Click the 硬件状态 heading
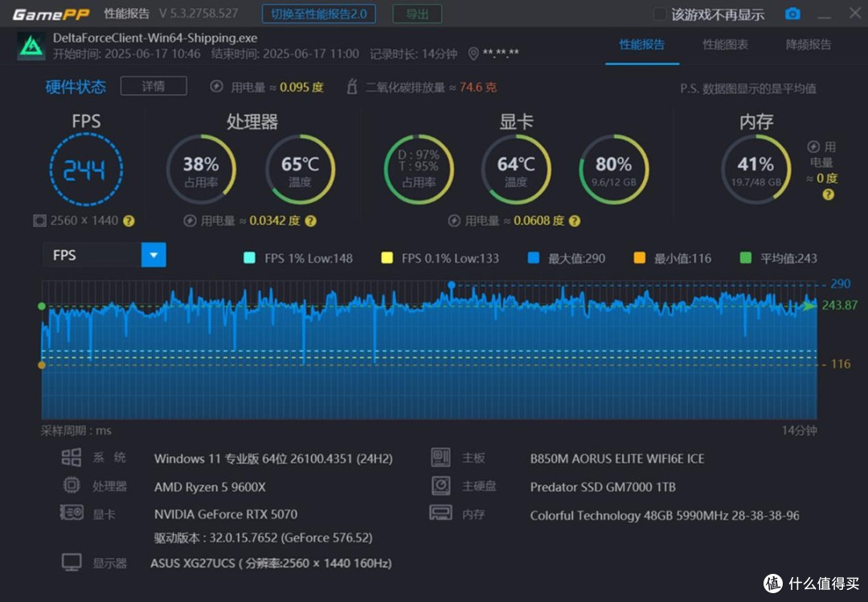 (x=76, y=87)
